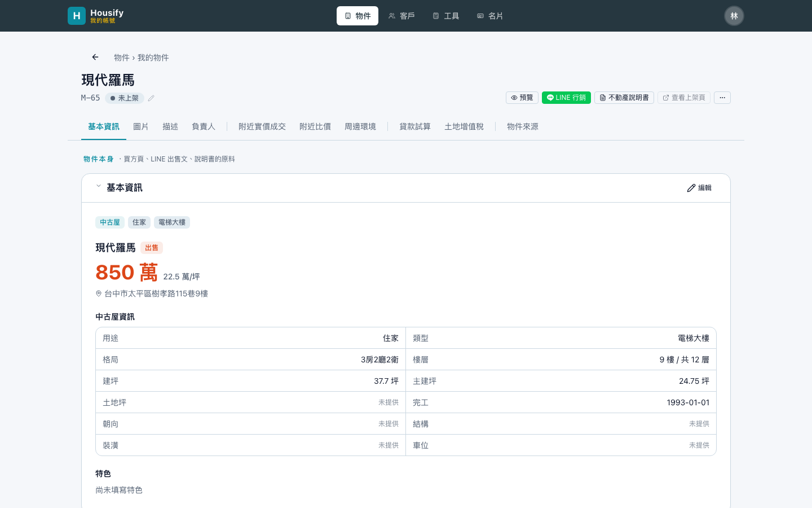Screen dimensions: 812x508
Task: Click the 37.7 坪 building area value
Action: [x=386, y=381]
